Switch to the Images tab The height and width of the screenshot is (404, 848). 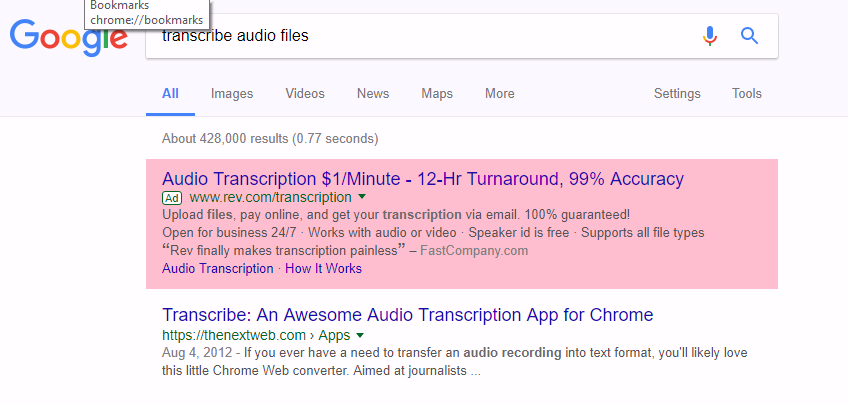pos(232,94)
